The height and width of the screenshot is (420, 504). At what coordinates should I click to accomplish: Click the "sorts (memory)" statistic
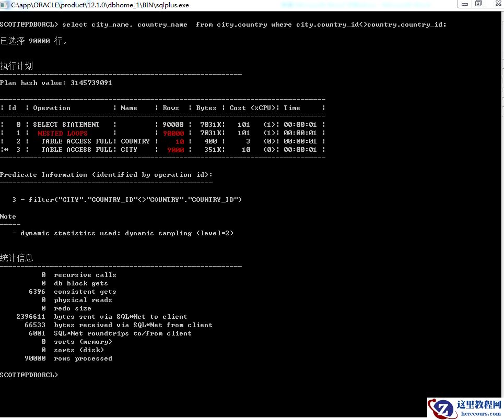77,342
